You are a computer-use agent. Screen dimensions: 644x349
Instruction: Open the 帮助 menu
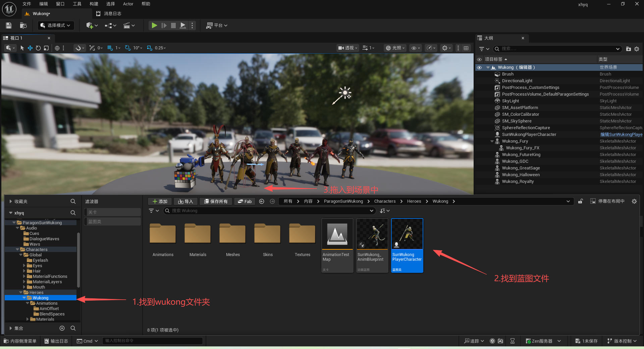[x=146, y=4]
